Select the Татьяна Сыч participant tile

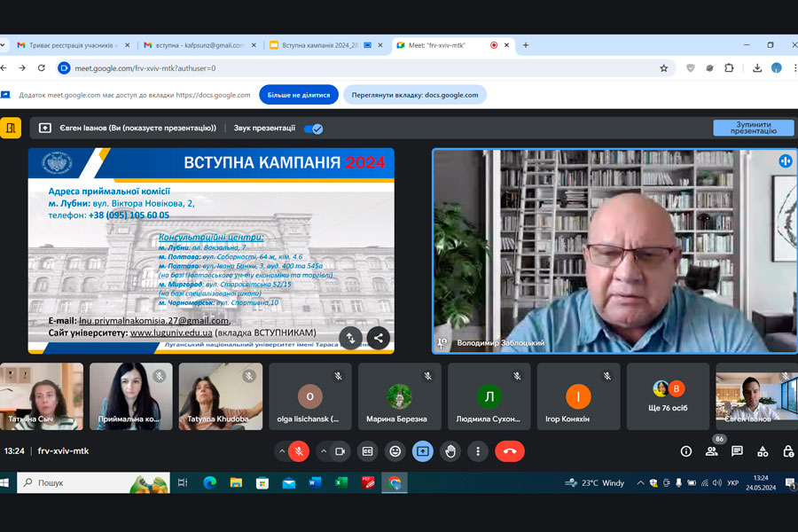(x=41, y=396)
